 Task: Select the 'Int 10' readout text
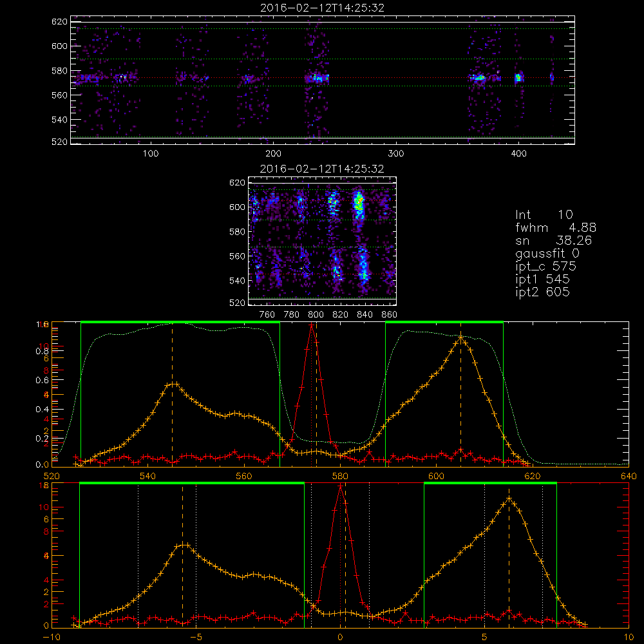pos(544,215)
